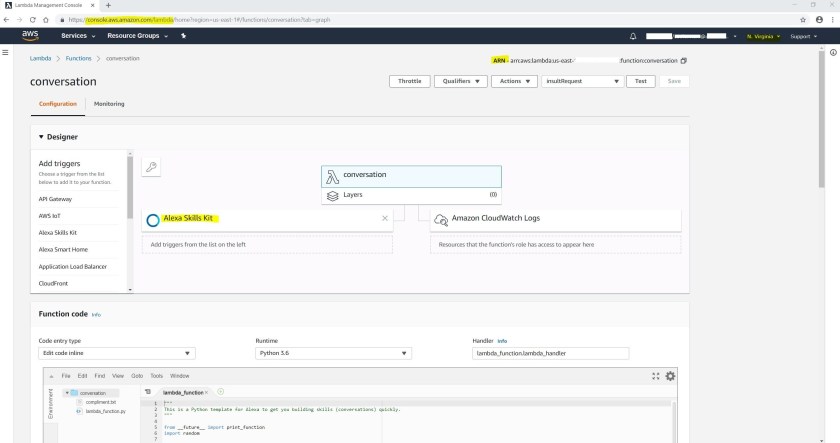Viewport: 840px width, 443px height.
Task: Click the AWS logo home icon
Action: click(x=29, y=36)
